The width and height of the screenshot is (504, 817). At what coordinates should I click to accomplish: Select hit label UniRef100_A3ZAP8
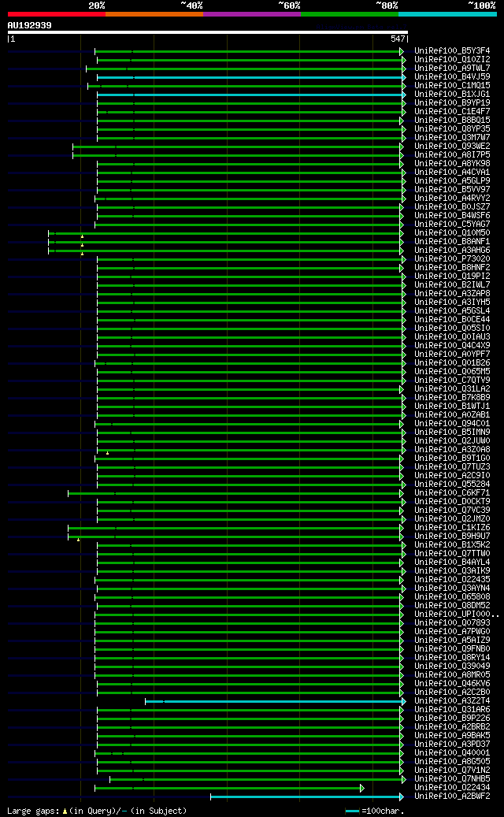pyautogui.click(x=452, y=293)
